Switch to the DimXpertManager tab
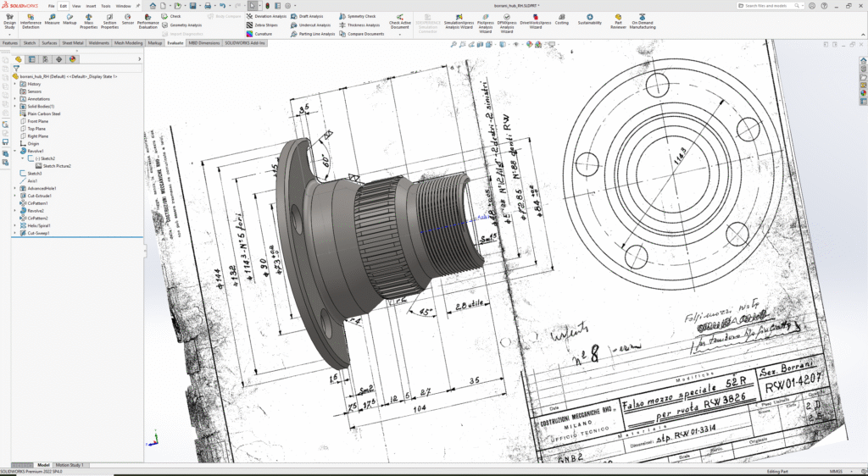868x476 pixels. [58, 59]
